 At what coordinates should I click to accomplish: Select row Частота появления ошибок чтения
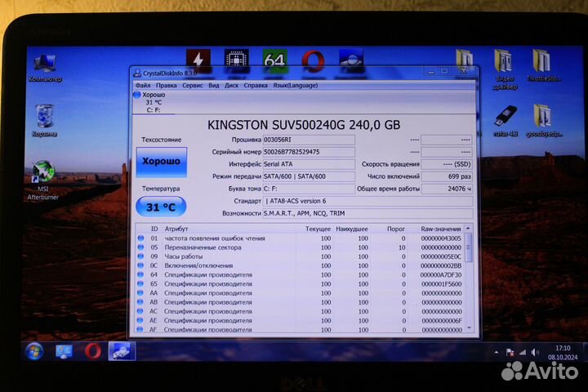[x=300, y=238]
